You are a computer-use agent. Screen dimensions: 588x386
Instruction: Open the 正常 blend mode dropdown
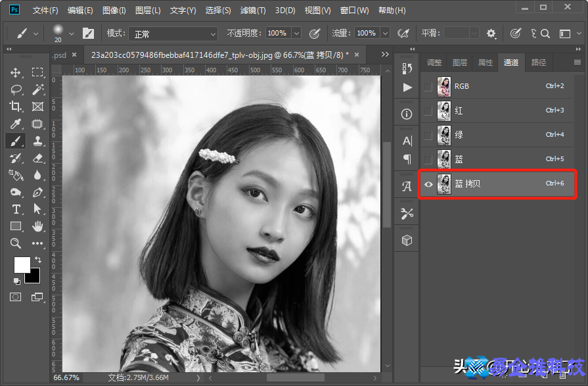click(x=173, y=33)
